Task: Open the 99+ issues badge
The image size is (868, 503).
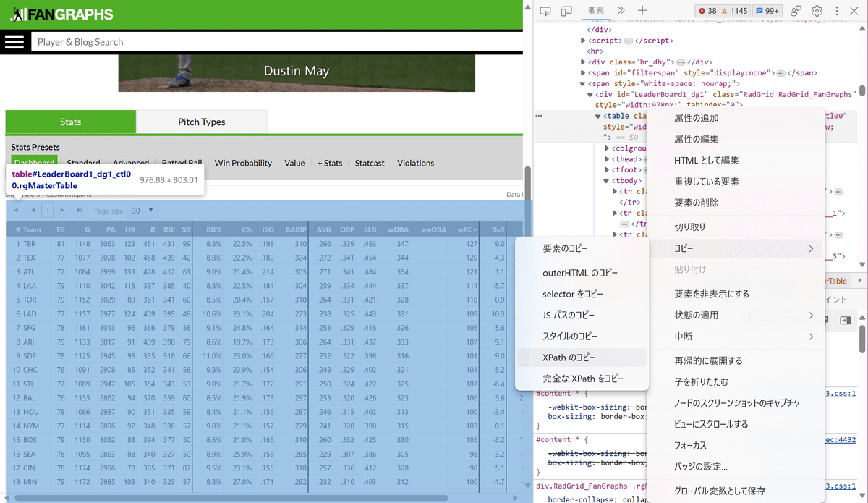Action: pyautogui.click(x=767, y=11)
